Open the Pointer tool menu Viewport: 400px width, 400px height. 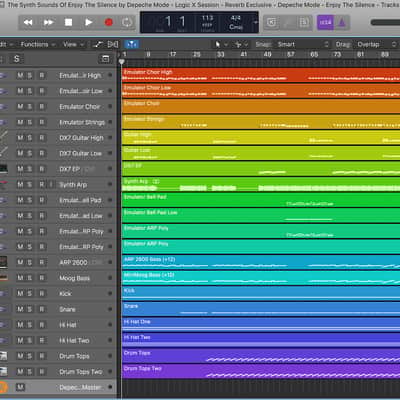[x=221, y=44]
